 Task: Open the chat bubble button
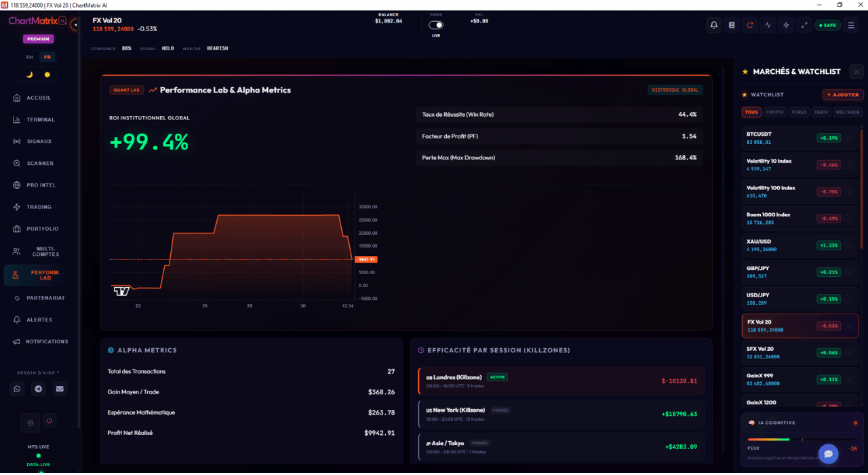(829, 454)
